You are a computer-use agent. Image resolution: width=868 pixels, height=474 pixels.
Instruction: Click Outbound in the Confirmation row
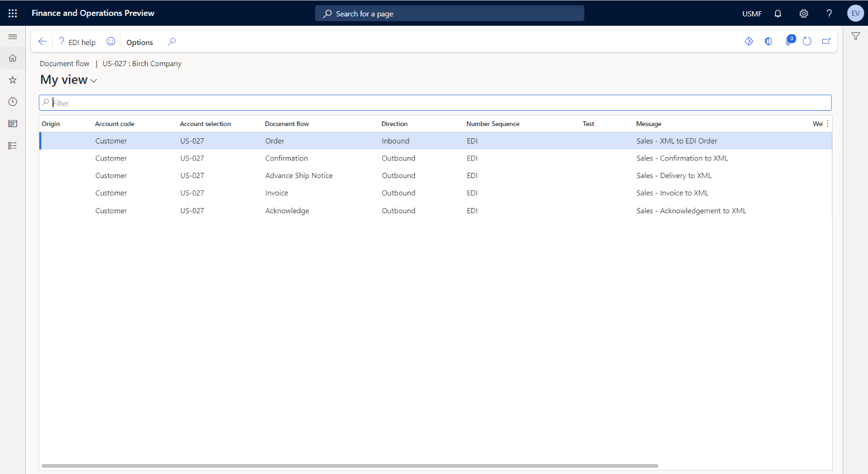tap(399, 158)
